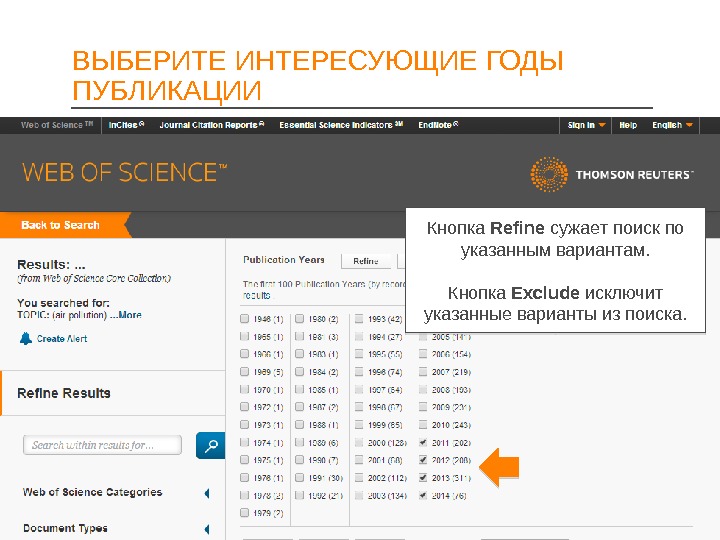
Task: Check the 2010 publication year
Action: [x=423, y=425]
